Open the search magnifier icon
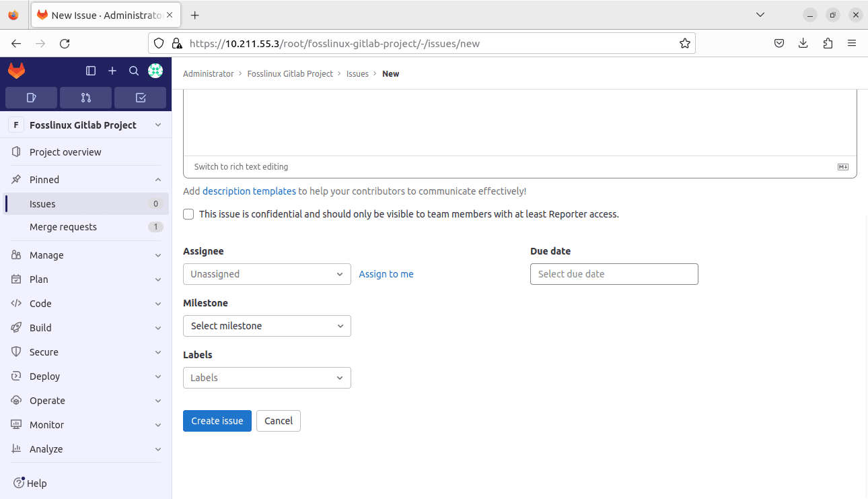 134,71
